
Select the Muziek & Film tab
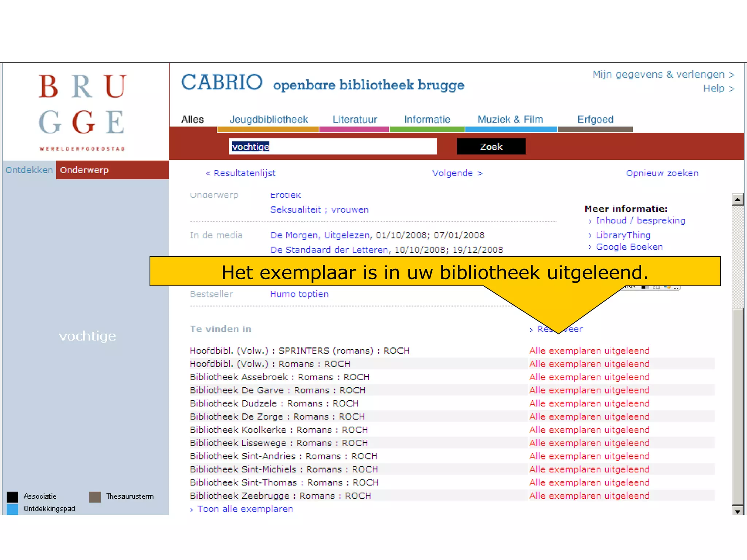pos(510,119)
